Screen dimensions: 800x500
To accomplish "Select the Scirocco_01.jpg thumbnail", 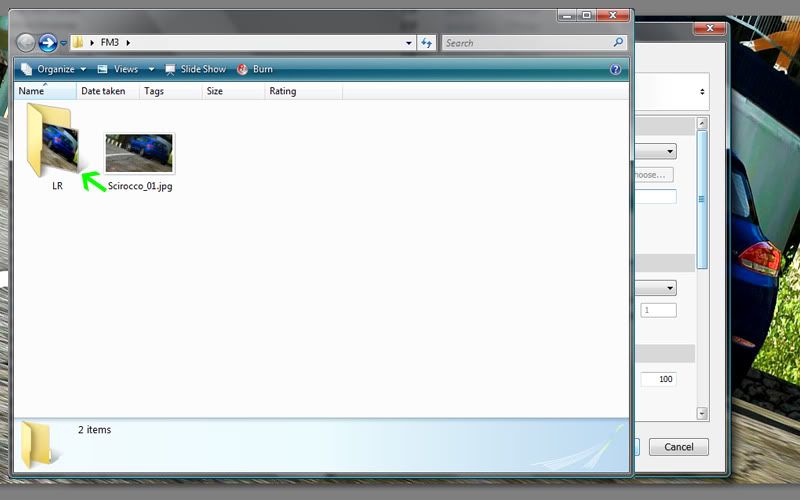I will (x=139, y=153).
